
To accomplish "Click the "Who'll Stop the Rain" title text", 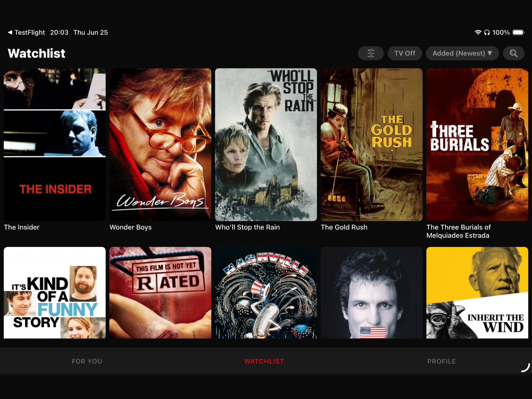I will tap(247, 227).
